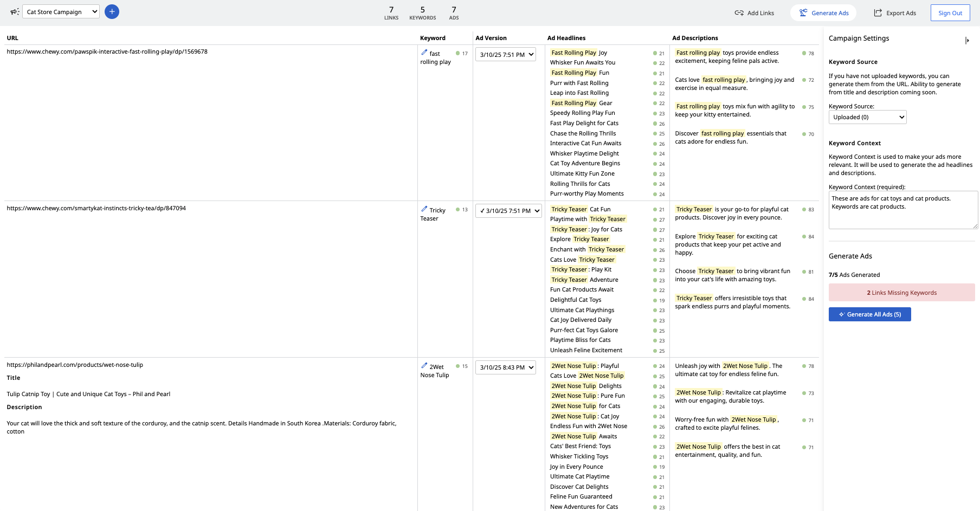Click the Keyword column header
The height and width of the screenshot is (511, 980).
pyautogui.click(x=433, y=38)
